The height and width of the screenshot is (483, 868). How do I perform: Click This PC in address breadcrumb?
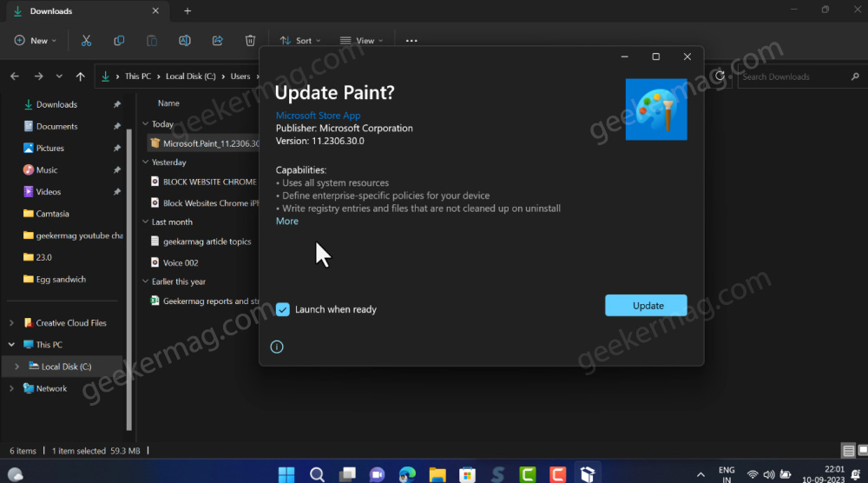click(x=138, y=76)
